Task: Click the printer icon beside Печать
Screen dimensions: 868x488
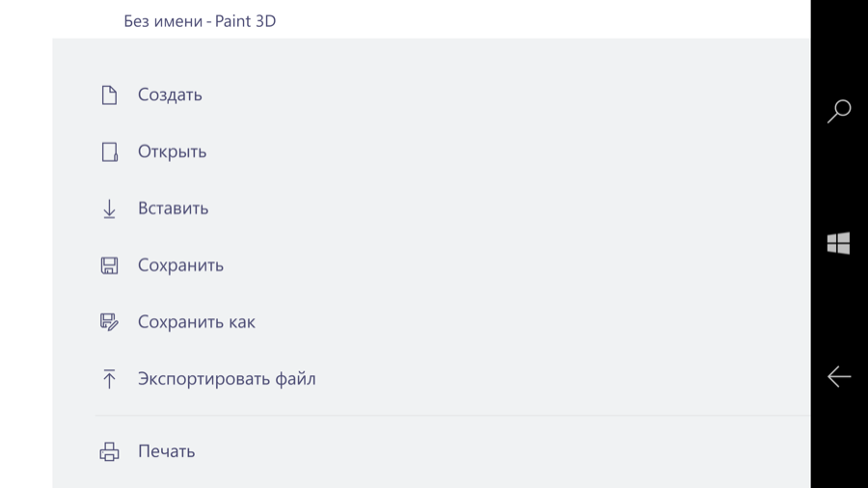Action: click(x=109, y=451)
